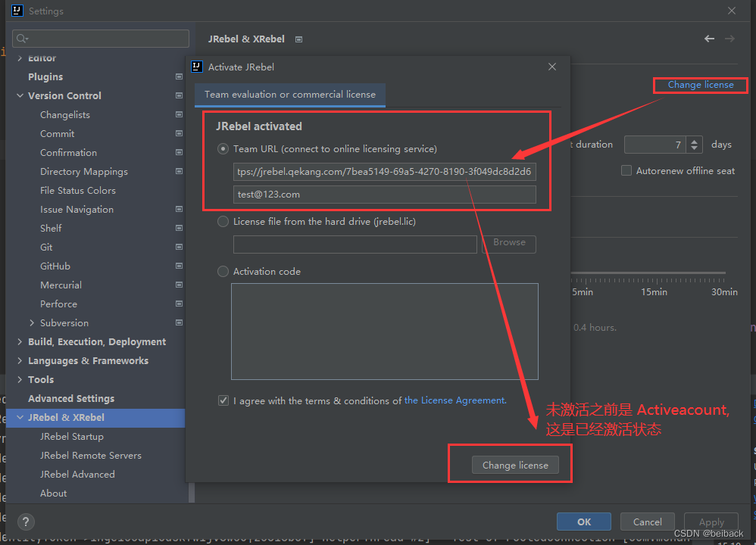Toggle the License Agreement terms checkbox

223,400
